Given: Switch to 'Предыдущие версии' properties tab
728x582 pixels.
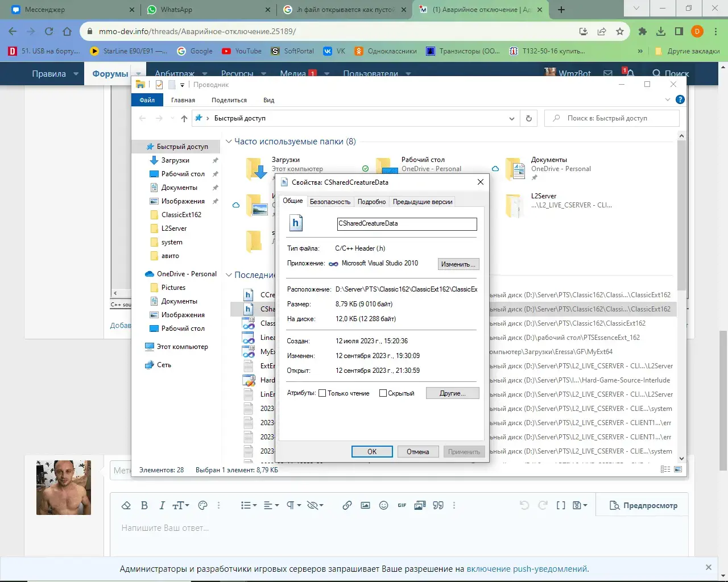Looking at the screenshot, I should point(423,202).
